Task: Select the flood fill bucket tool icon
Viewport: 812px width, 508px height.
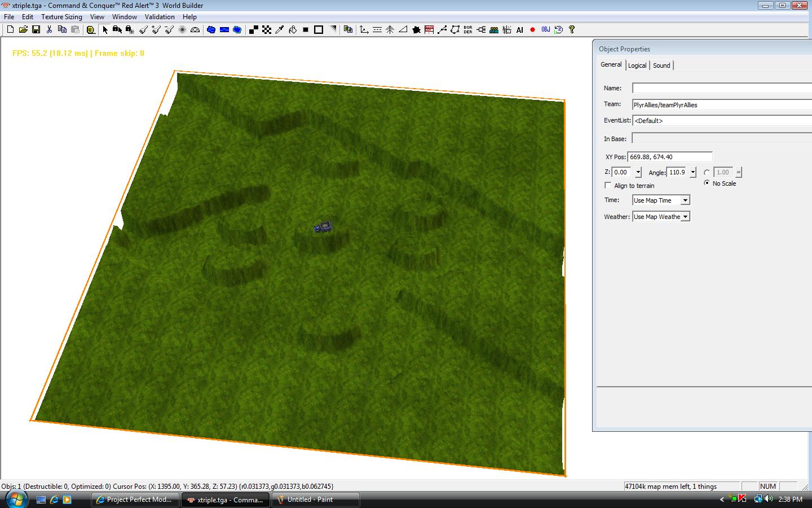Action: click(x=293, y=29)
